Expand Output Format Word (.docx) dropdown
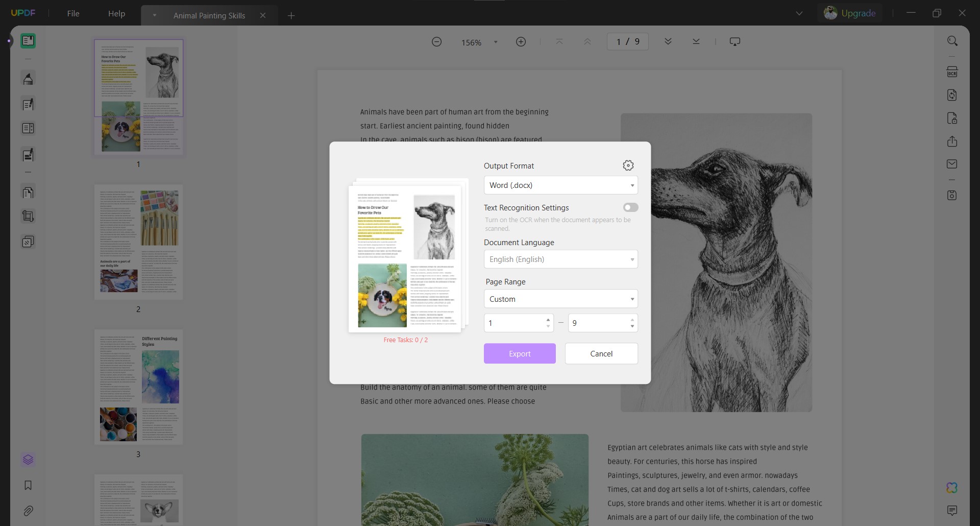This screenshot has width=980, height=526. coord(560,185)
